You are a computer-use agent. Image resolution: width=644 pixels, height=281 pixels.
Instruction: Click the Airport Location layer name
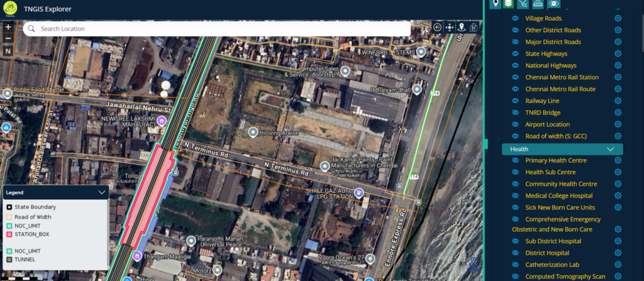[x=547, y=124]
